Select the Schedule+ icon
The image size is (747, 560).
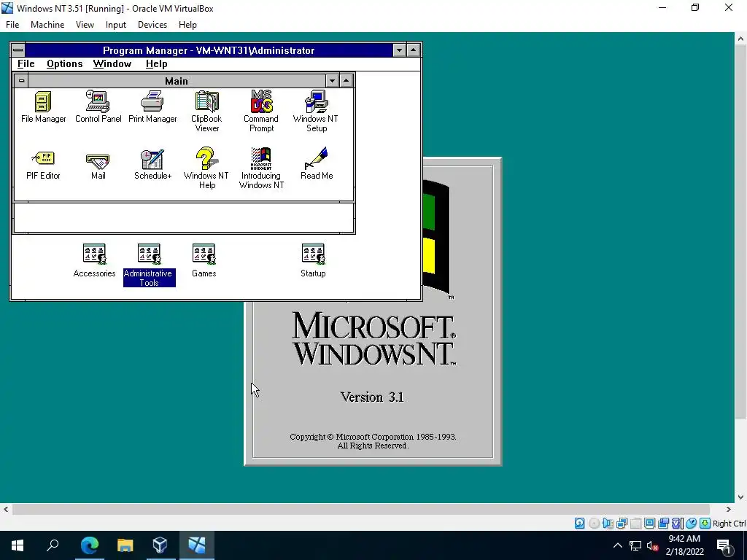(152, 164)
